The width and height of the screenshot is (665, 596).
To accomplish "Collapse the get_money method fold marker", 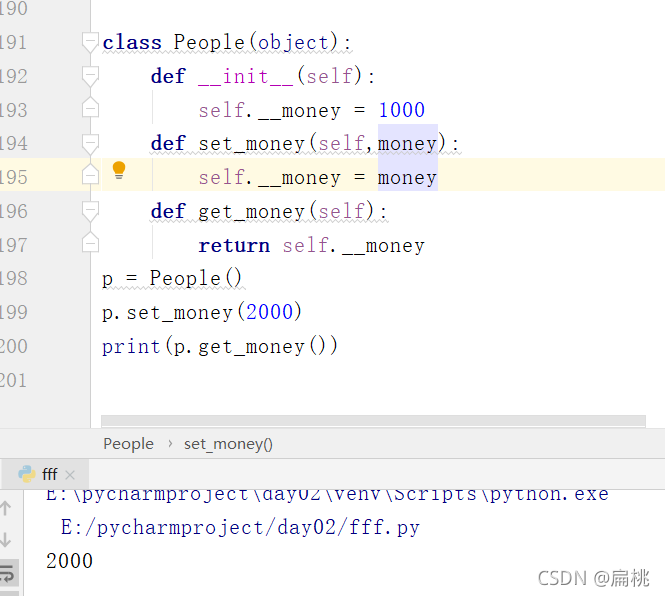I will pyautogui.click(x=90, y=211).
